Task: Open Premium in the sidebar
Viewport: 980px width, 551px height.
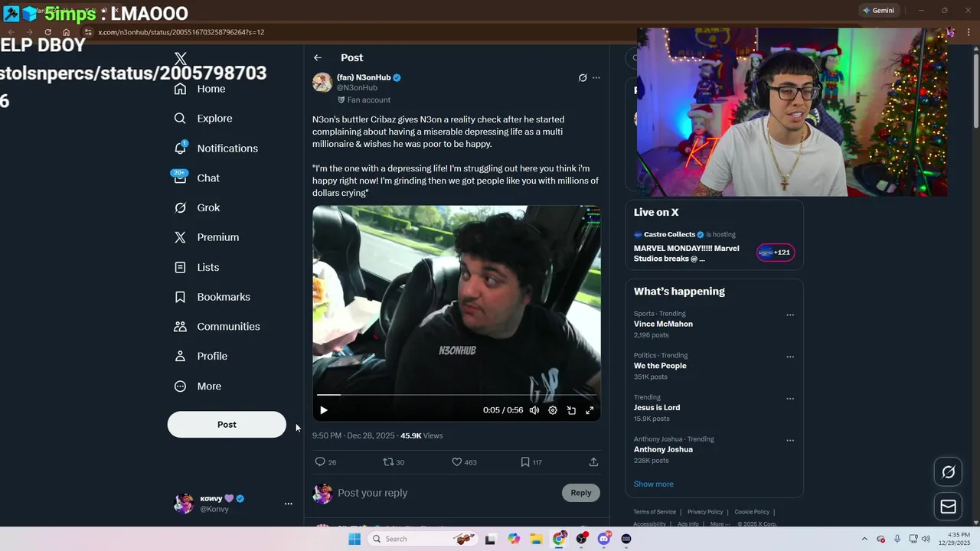Action: click(x=207, y=237)
